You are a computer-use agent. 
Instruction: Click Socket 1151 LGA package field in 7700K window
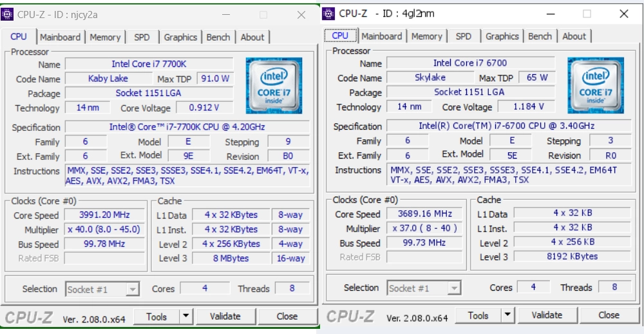tap(149, 93)
